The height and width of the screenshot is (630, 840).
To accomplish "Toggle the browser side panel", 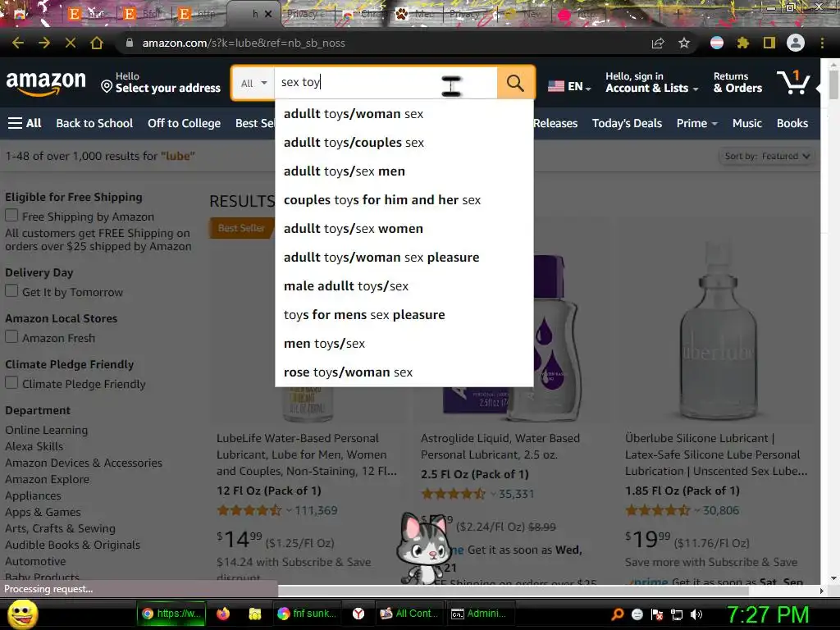I will point(769,43).
